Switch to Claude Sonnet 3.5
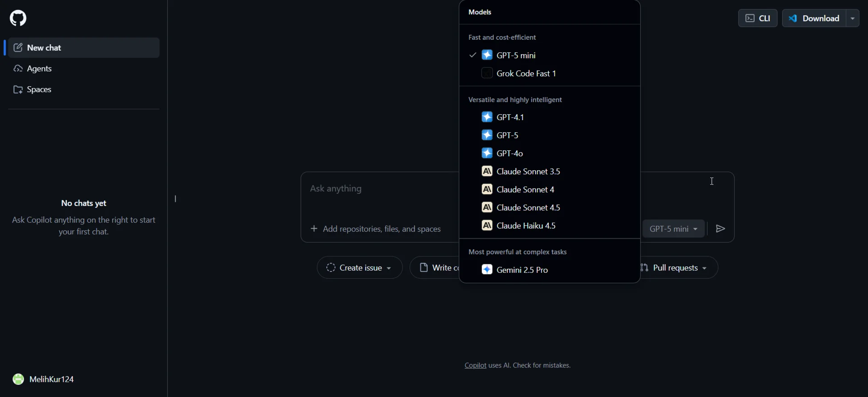This screenshot has width=868, height=397. 550,171
